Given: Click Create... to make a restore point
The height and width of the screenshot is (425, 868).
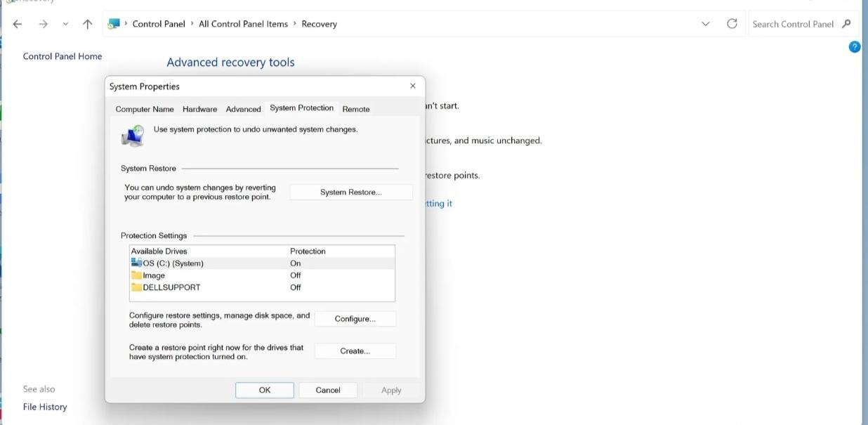Looking at the screenshot, I should click(x=355, y=351).
